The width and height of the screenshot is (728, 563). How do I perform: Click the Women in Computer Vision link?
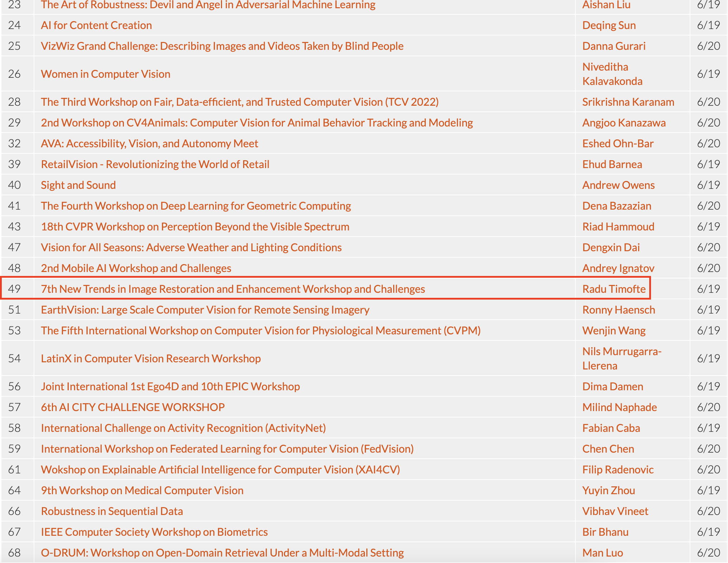[106, 74]
